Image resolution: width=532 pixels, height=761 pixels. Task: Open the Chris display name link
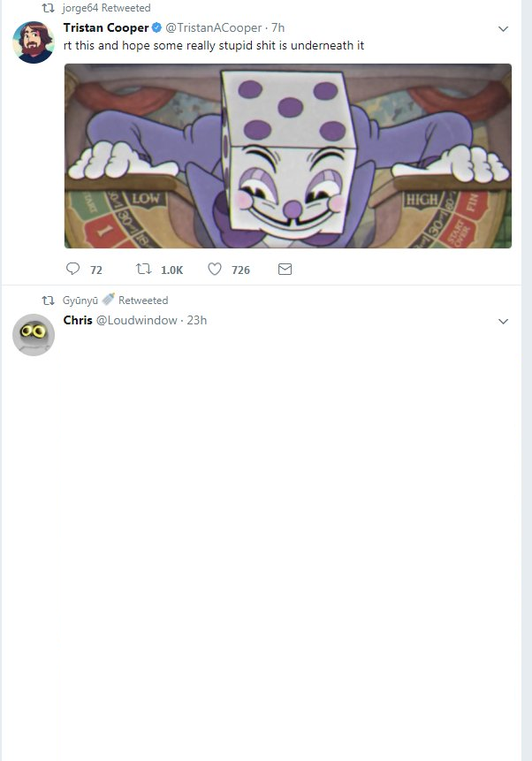[78, 320]
